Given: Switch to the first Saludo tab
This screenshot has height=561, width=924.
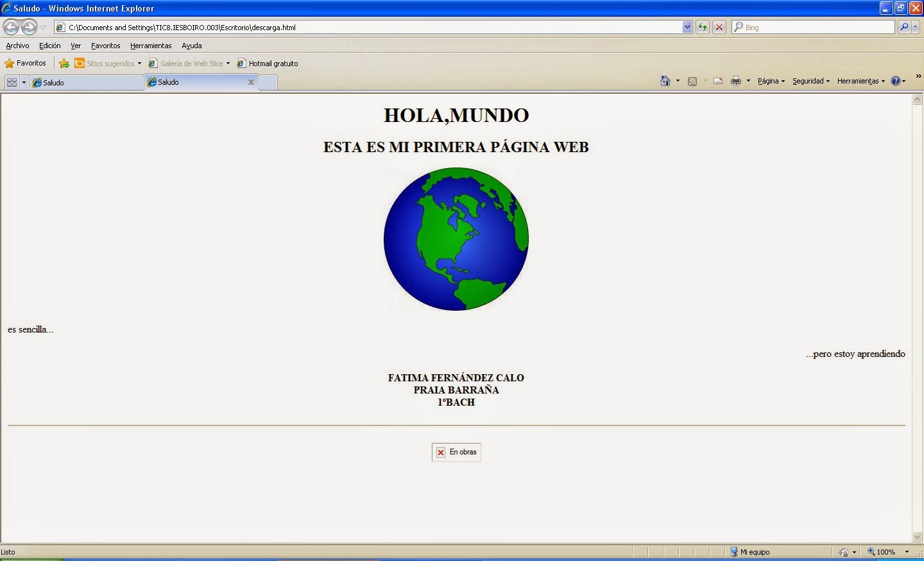Looking at the screenshot, I should point(86,82).
